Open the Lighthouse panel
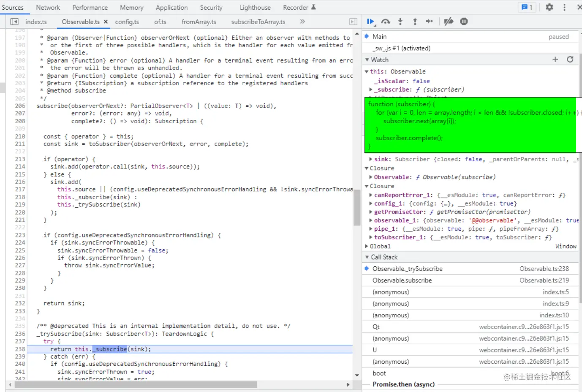 255,8
